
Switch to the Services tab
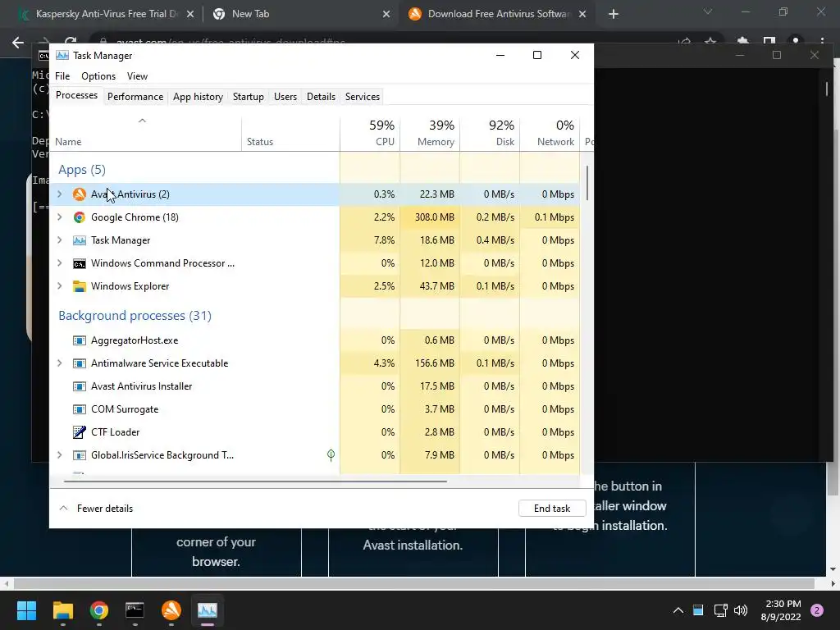pos(362,97)
